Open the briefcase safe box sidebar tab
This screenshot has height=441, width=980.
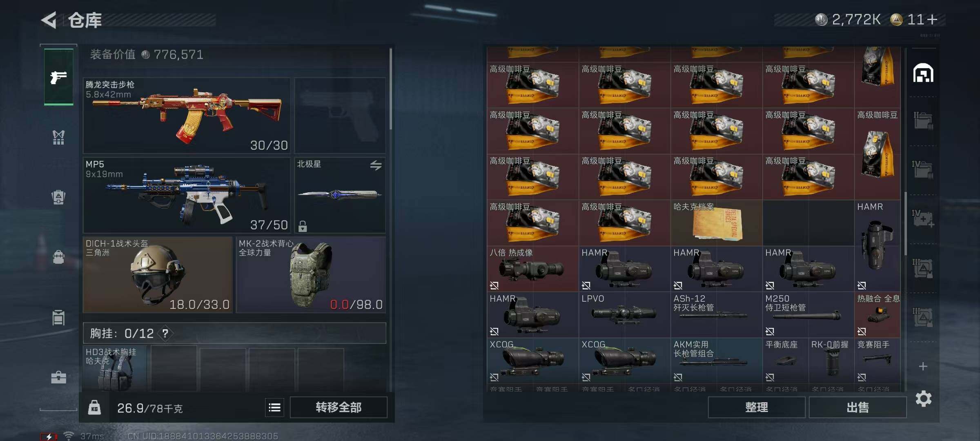pos(58,377)
